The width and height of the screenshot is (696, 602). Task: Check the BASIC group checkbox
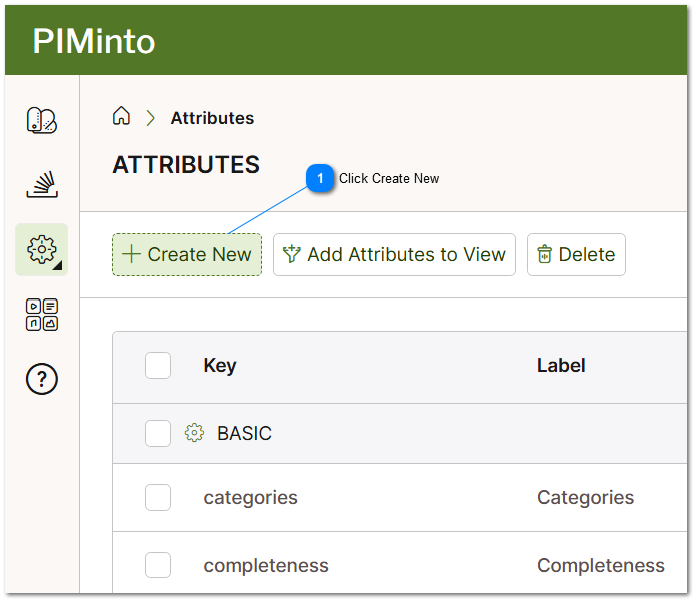click(x=158, y=433)
